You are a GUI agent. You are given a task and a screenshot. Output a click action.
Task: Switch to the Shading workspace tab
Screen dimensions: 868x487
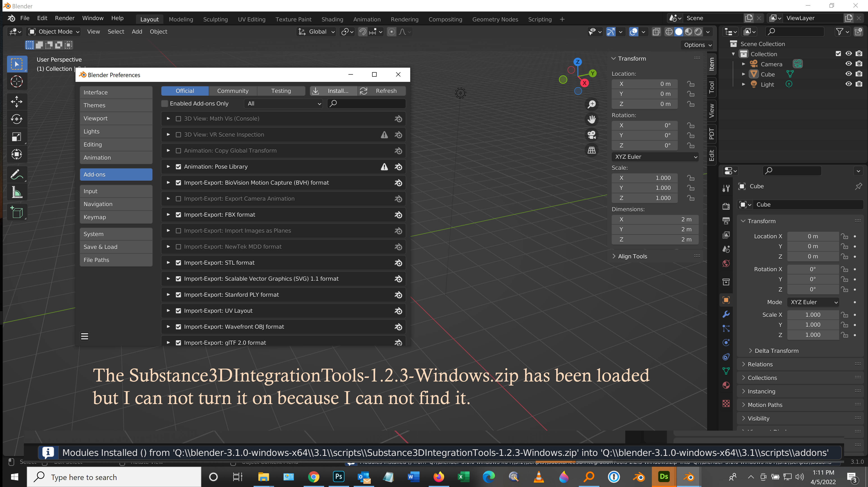tap(332, 19)
